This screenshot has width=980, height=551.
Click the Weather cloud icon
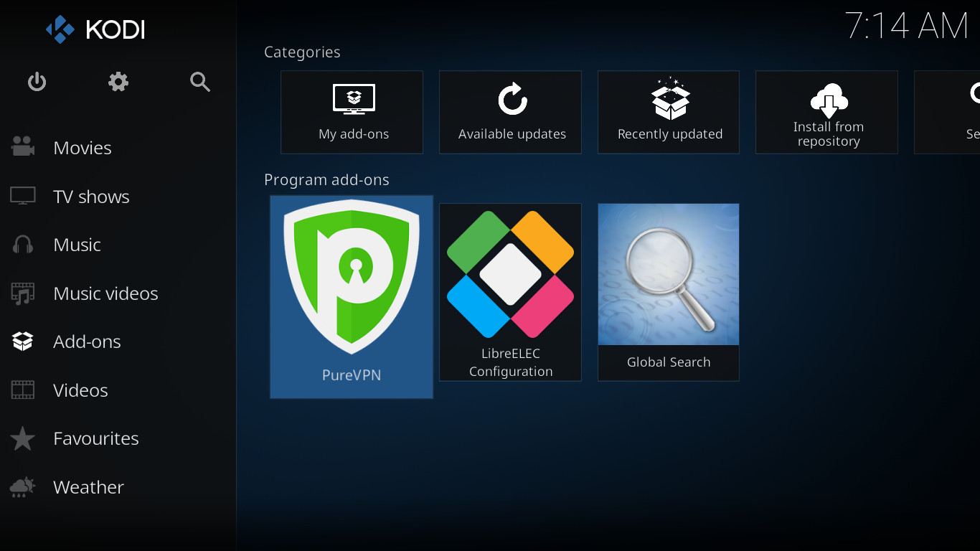23,487
